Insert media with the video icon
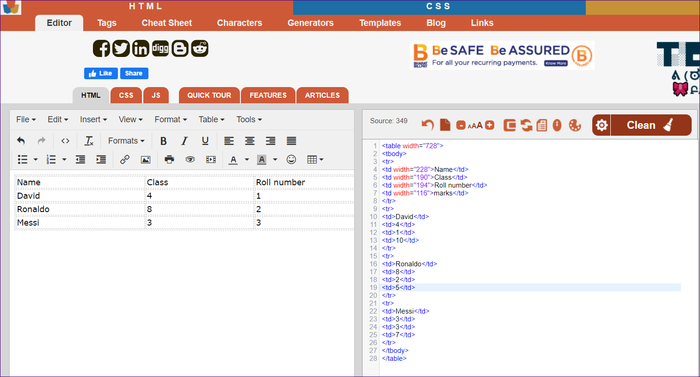This screenshot has width=700, height=377. pos(211,159)
